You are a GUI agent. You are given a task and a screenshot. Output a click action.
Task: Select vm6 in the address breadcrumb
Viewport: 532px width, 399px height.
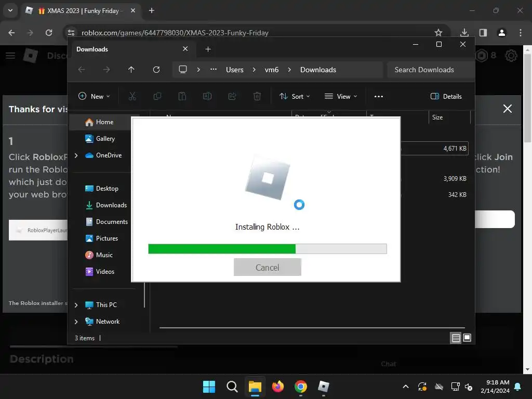(x=271, y=70)
